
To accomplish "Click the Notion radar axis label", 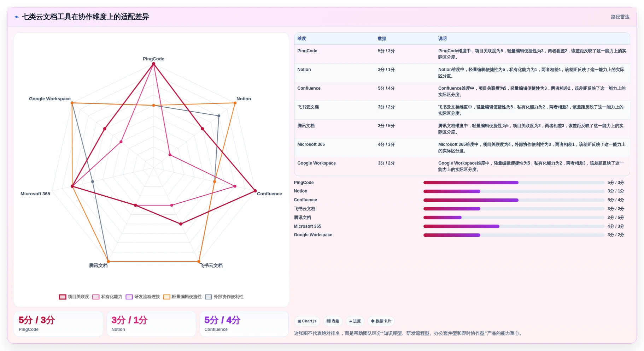I will pos(244,99).
